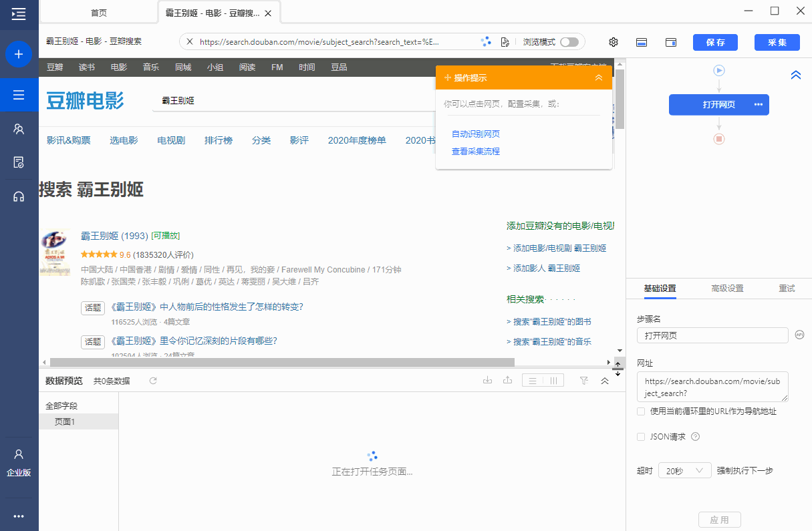This screenshot has width=812, height=531.
Task: Open the 基础设置 settings tab
Action: (x=660, y=289)
